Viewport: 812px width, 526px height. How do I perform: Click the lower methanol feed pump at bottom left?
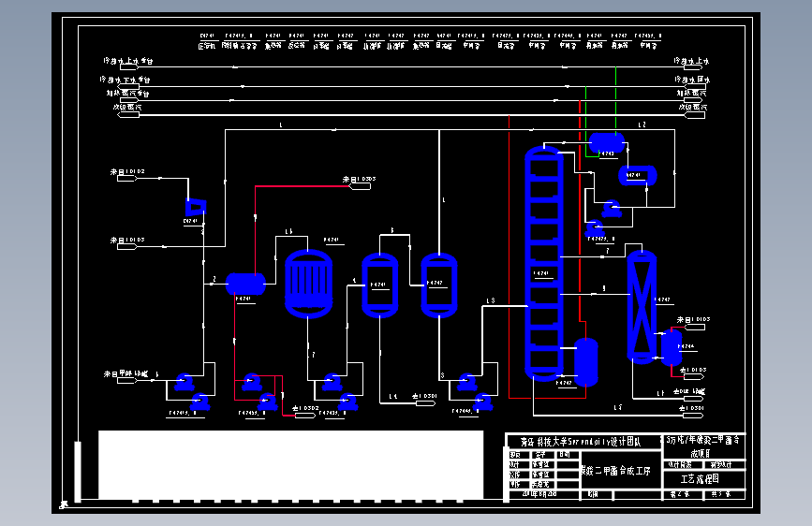[199, 402]
